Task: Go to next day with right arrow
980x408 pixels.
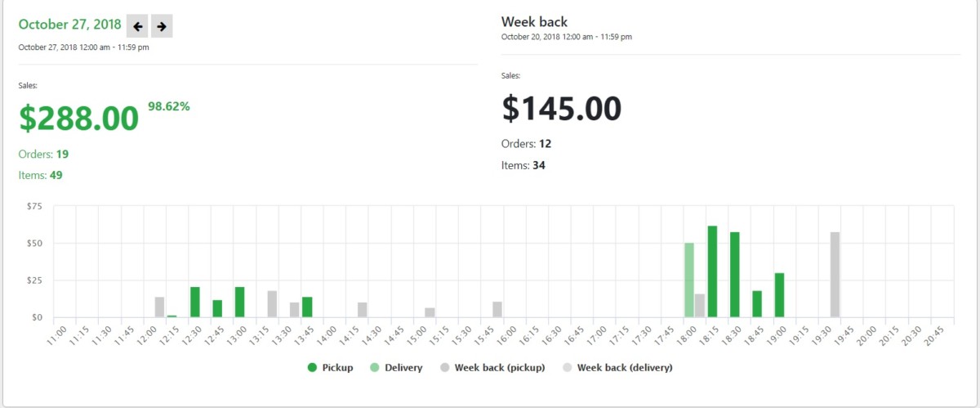Action: (162, 26)
